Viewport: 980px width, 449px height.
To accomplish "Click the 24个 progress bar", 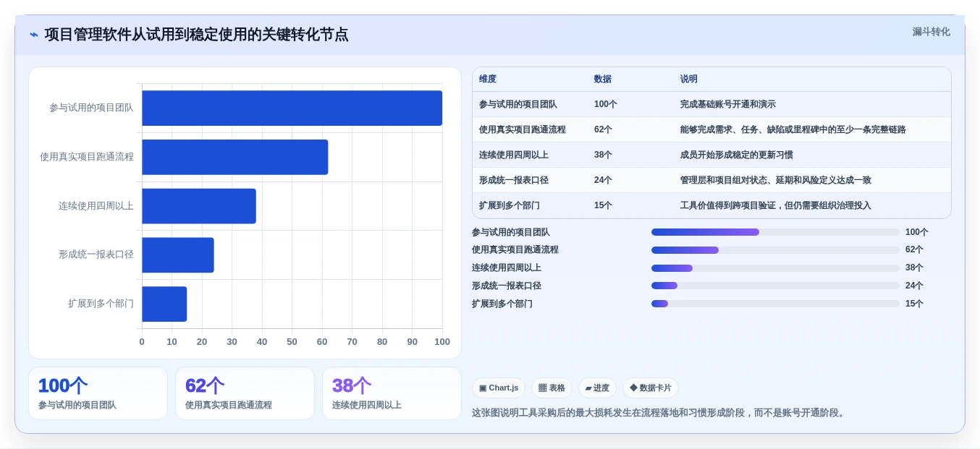I will pos(775,286).
